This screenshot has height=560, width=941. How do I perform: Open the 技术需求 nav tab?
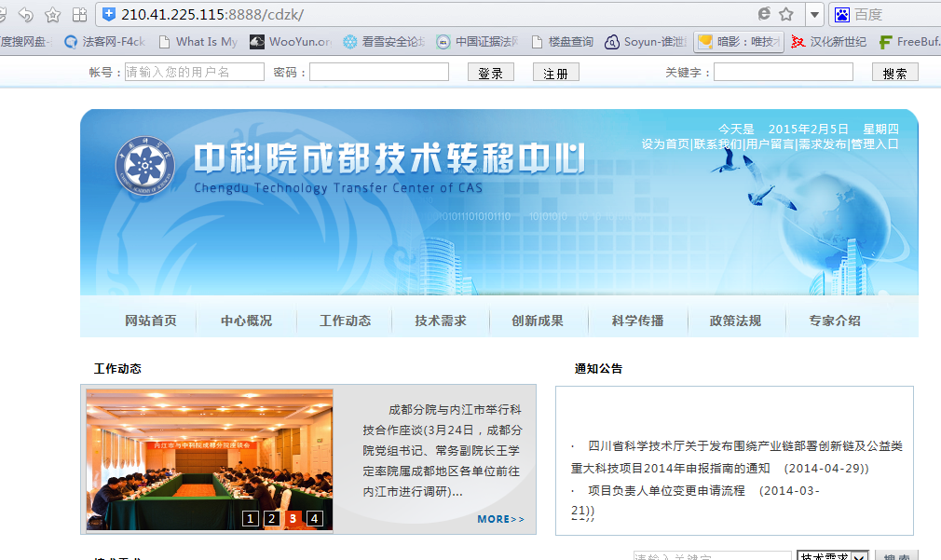pyautogui.click(x=441, y=321)
